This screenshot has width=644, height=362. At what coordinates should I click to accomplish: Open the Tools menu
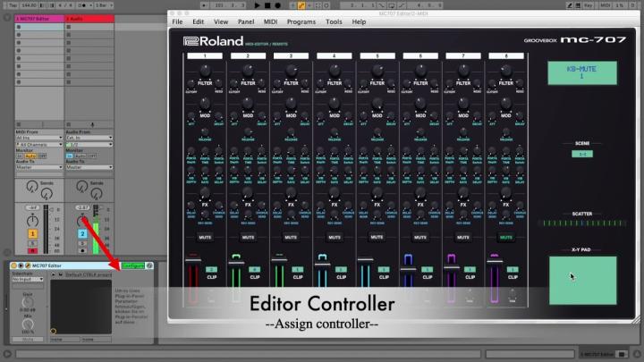(x=334, y=21)
